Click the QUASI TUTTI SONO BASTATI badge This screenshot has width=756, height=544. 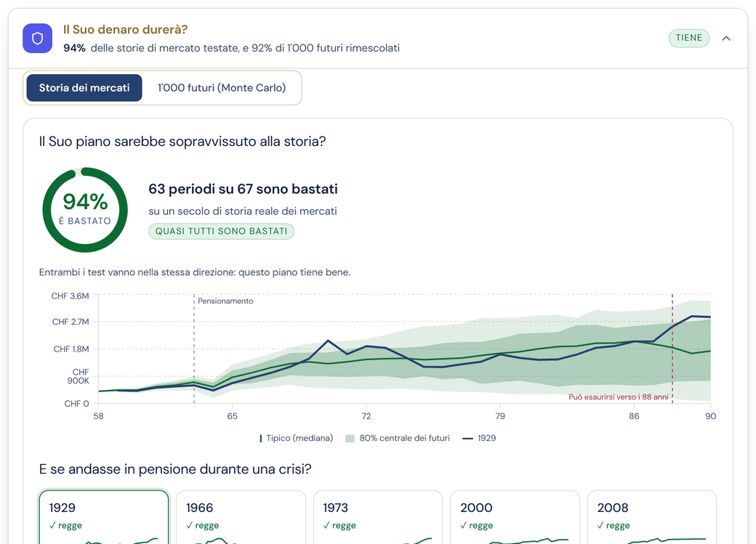point(221,231)
